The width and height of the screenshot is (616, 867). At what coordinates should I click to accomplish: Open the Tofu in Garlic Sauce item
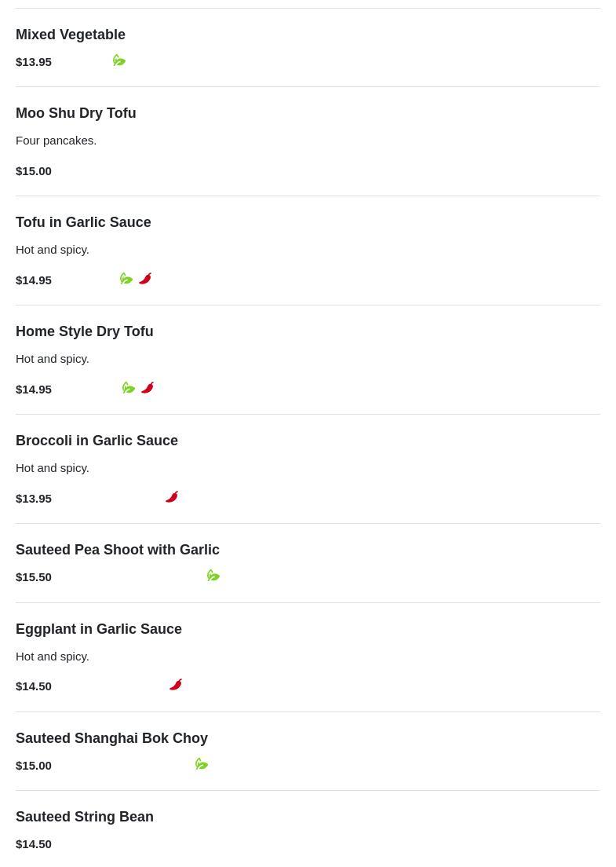[x=83, y=222]
